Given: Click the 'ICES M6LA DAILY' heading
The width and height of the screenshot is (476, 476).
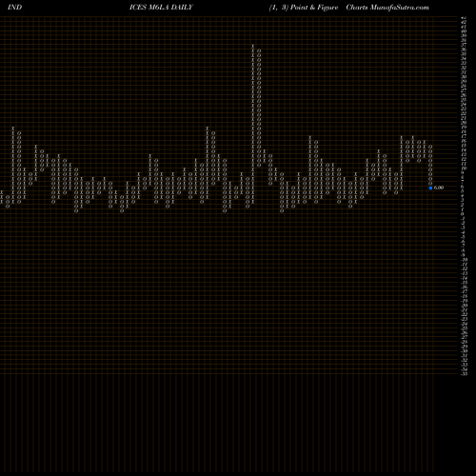Looking at the screenshot, I should coord(161,8).
